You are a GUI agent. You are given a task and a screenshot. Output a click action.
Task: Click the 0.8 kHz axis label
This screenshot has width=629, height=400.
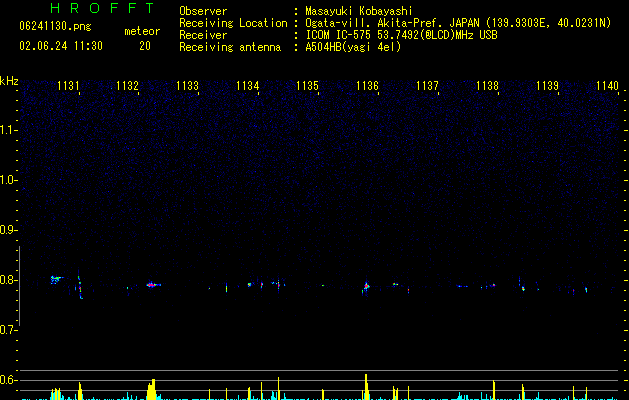coord(9,280)
